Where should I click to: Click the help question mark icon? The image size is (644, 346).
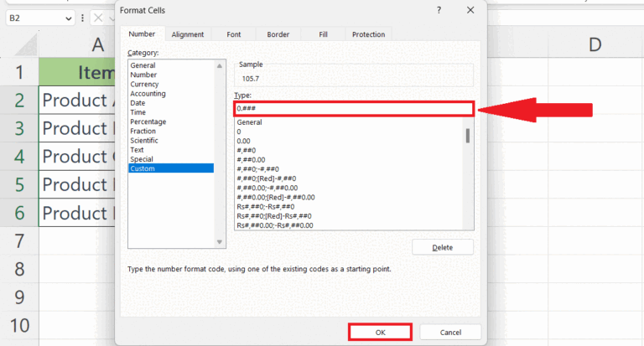pyautogui.click(x=439, y=10)
